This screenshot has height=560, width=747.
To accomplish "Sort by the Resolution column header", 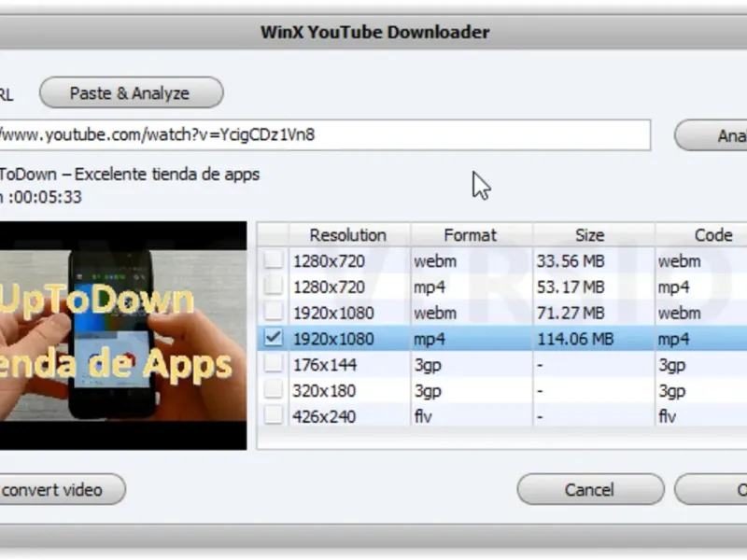I will click(x=349, y=235).
